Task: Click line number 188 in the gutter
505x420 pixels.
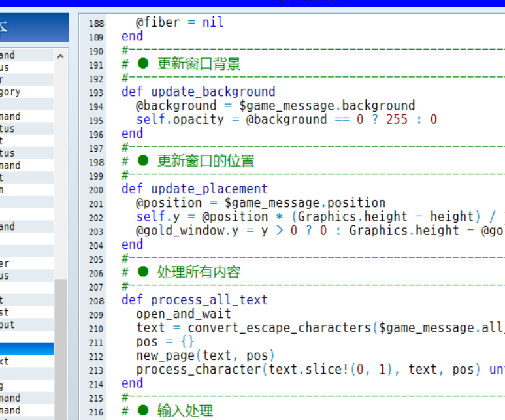Action: (96, 24)
